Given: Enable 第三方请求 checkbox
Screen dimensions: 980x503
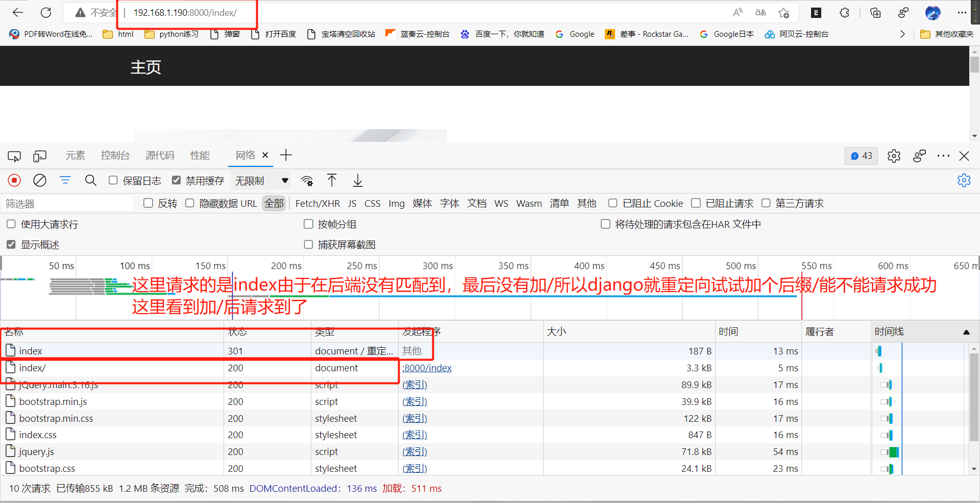Looking at the screenshot, I should click(x=766, y=203).
